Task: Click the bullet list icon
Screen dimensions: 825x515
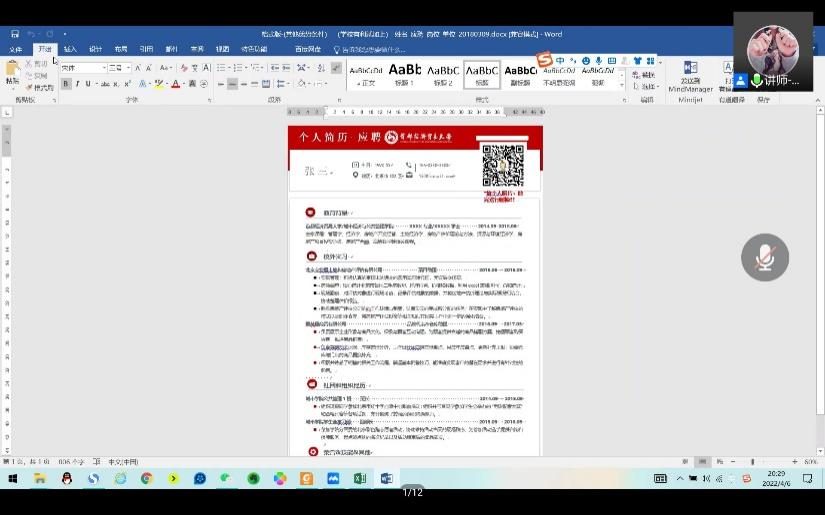Action: tap(221, 68)
